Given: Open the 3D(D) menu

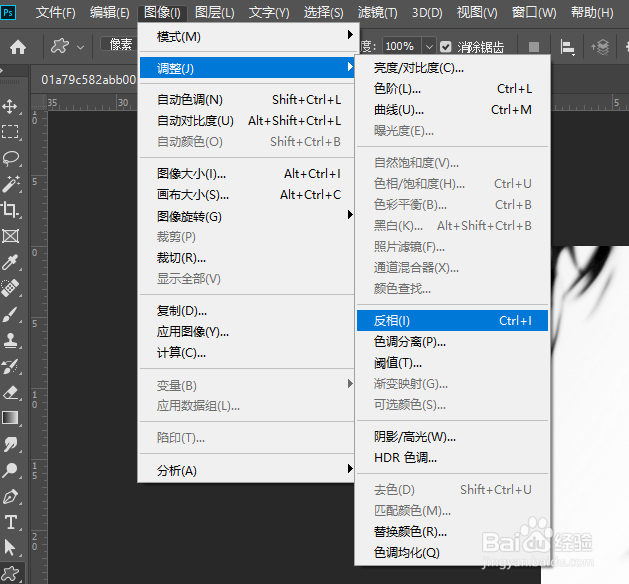Looking at the screenshot, I should click(427, 13).
